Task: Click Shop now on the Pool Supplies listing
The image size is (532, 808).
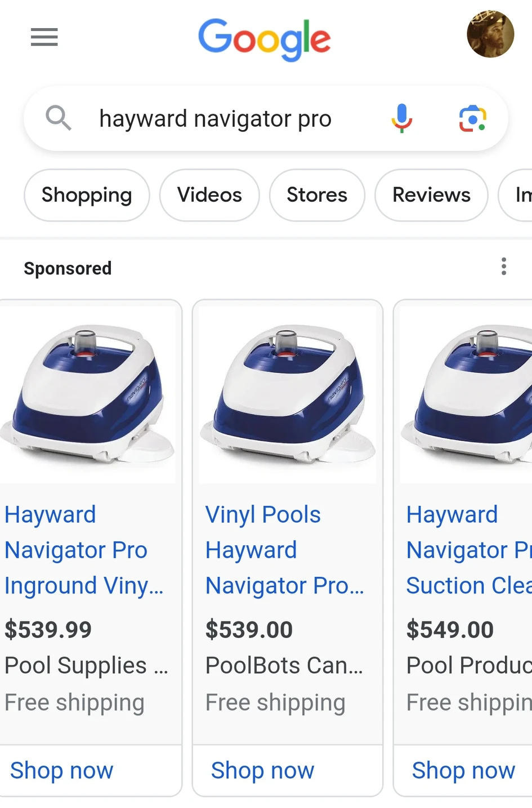Action: pyautogui.click(x=62, y=770)
